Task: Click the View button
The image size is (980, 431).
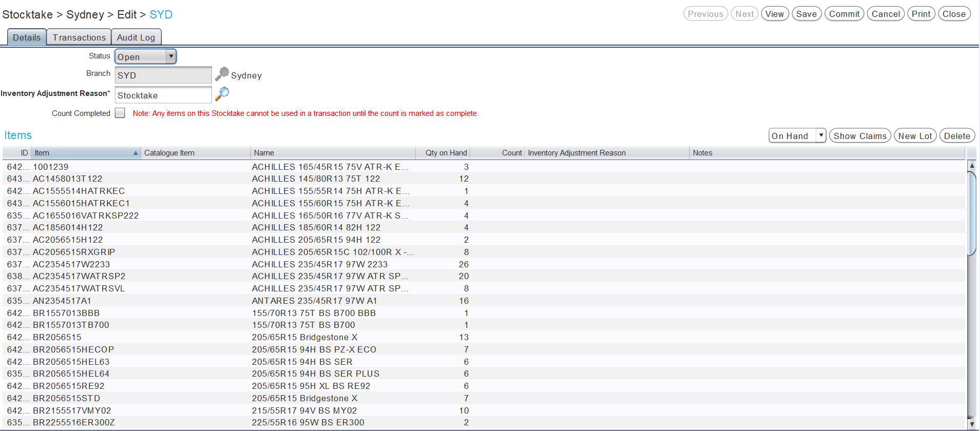Action: 775,14
